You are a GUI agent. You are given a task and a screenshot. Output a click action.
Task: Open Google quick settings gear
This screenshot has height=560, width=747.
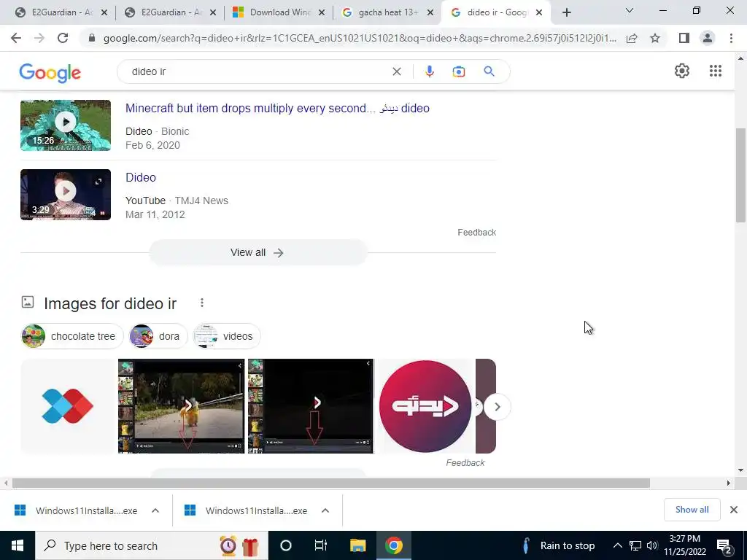pos(682,71)
